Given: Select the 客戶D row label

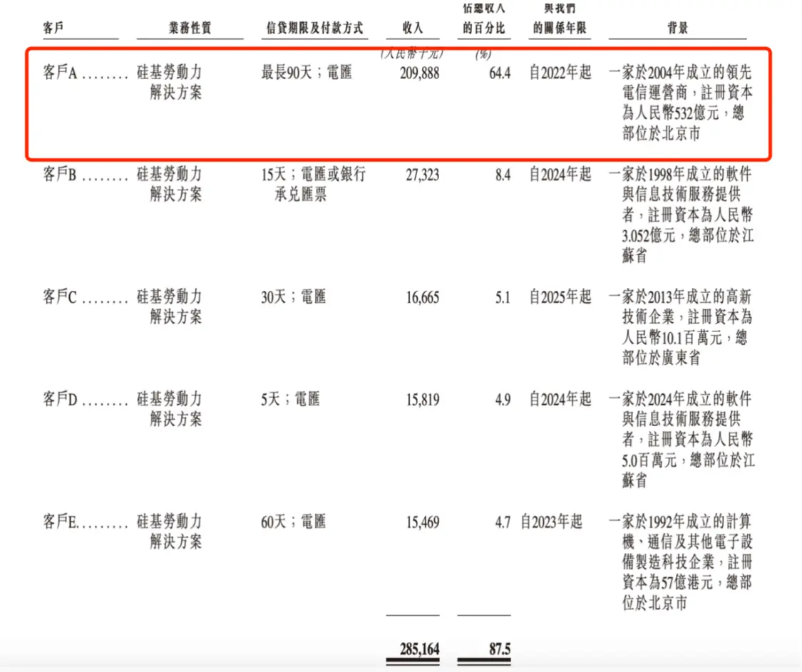Looking at the screenshot, I should click(x=57, y=398).
